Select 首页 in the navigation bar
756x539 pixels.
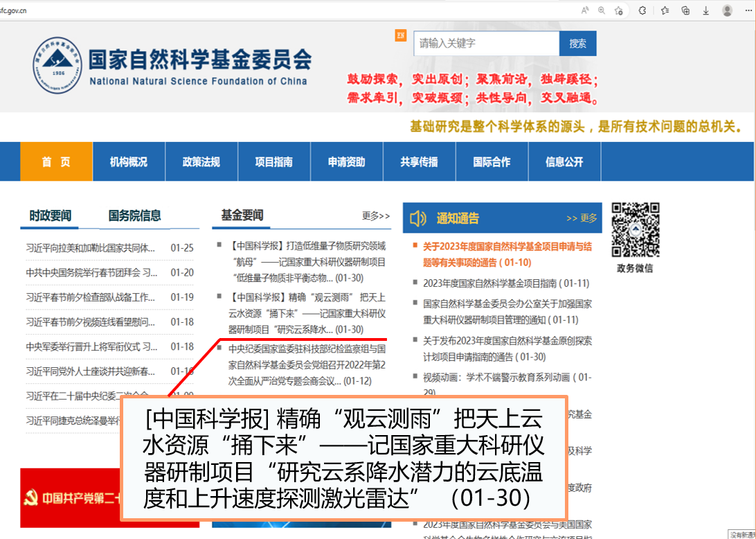(56, 161)
